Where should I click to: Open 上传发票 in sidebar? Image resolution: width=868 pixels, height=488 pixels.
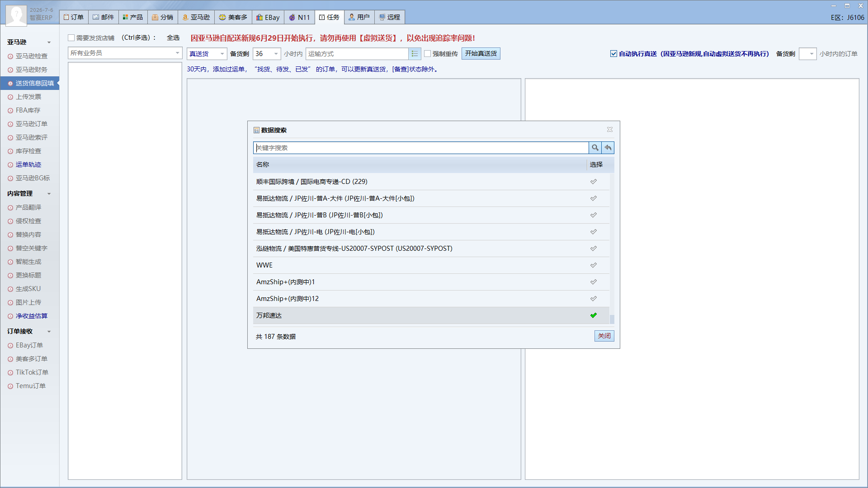point(28,97)
